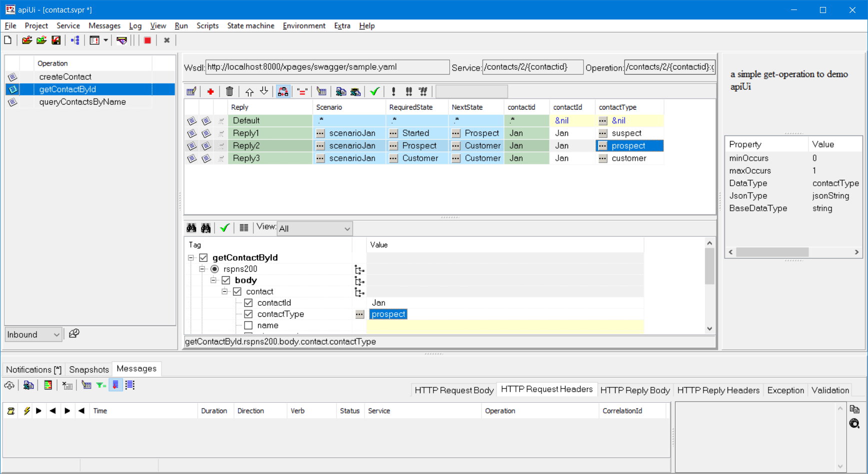Open the View All dropdown
Image resolution: width=868 pixels, height=474 pixels.
[315, 229]
